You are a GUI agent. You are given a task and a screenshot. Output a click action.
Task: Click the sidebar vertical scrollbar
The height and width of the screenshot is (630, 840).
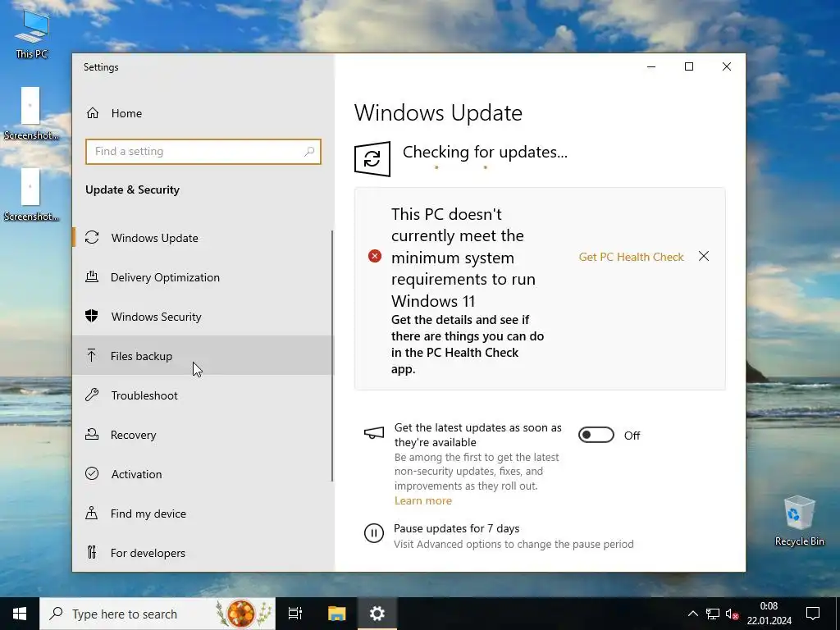click(332, 356)
